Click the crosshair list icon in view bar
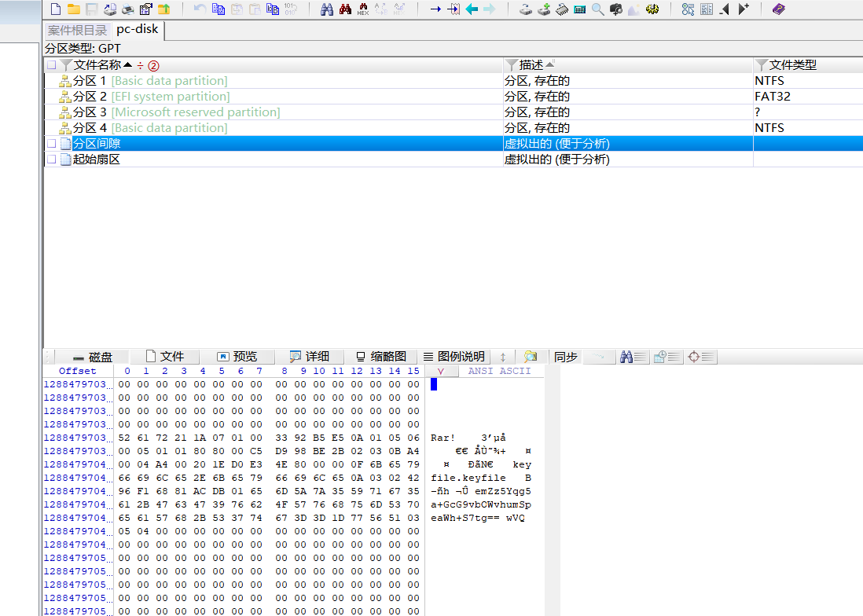This screenshot has width=863, height=616. pyautogui.click(x=700, y=357)
